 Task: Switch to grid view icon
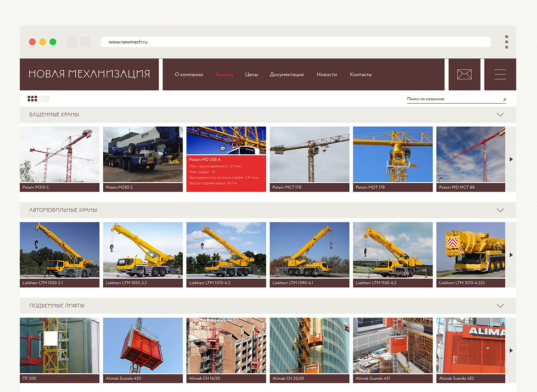click(32, 99)
